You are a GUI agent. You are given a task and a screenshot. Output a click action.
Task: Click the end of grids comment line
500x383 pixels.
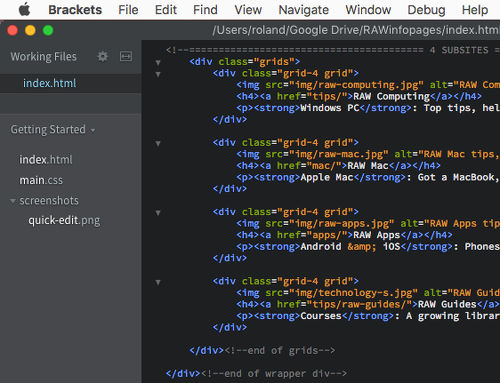pyautogui.click(x=262, y=351)
